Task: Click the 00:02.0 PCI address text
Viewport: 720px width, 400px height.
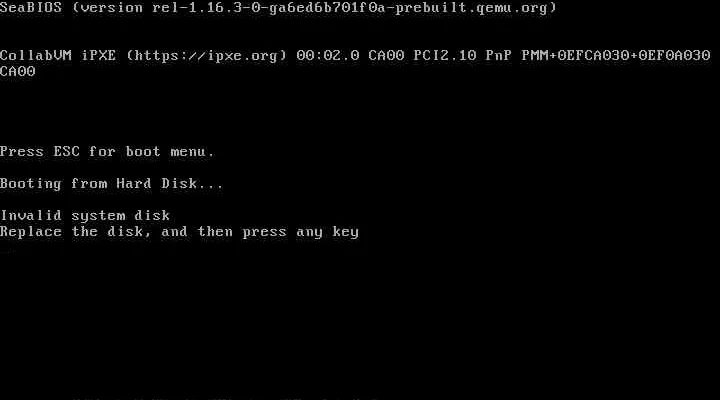Action: [x=327, y=56]
